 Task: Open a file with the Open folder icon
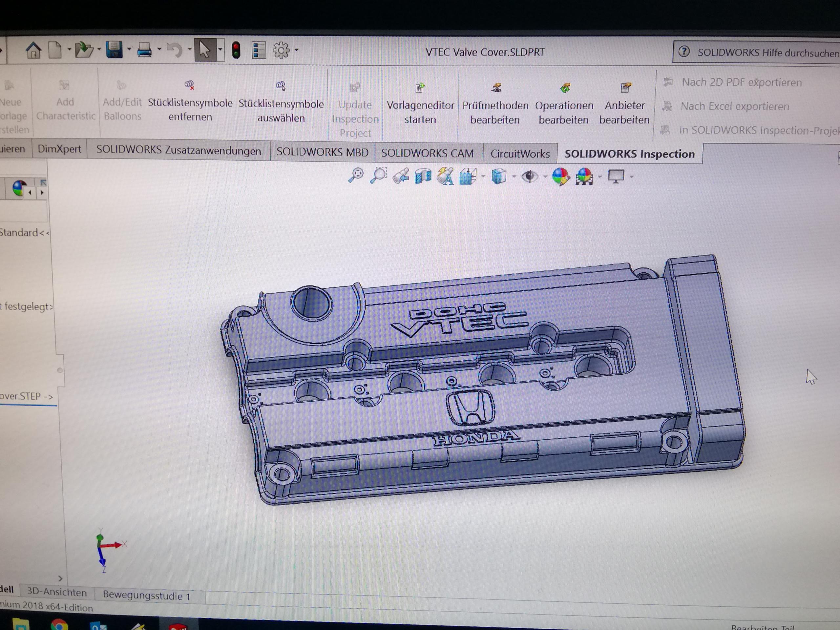click(84, 50)
